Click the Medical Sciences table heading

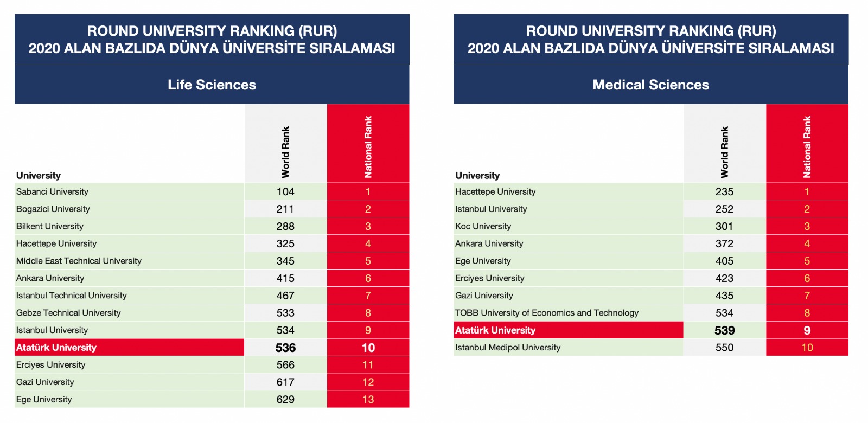coord(650,85)
